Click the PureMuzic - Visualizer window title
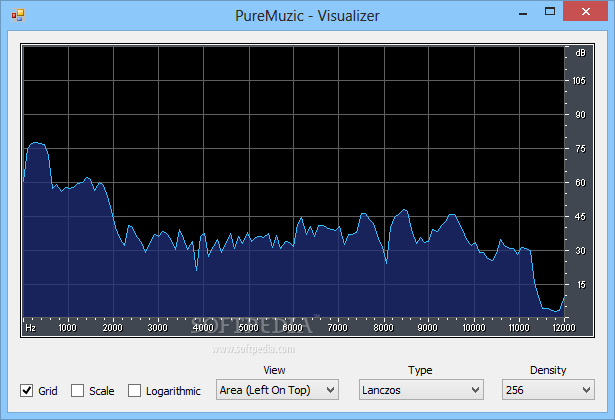This screenshot has height=420, width=615. [x=307, y=16]
